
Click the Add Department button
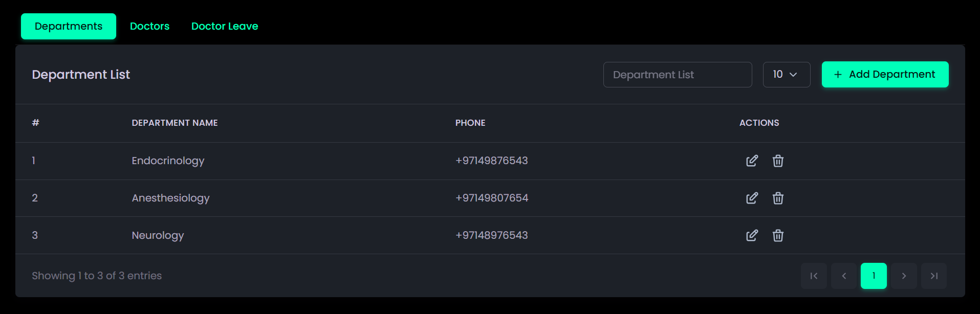pyautogui.click(x=885, y=75)
